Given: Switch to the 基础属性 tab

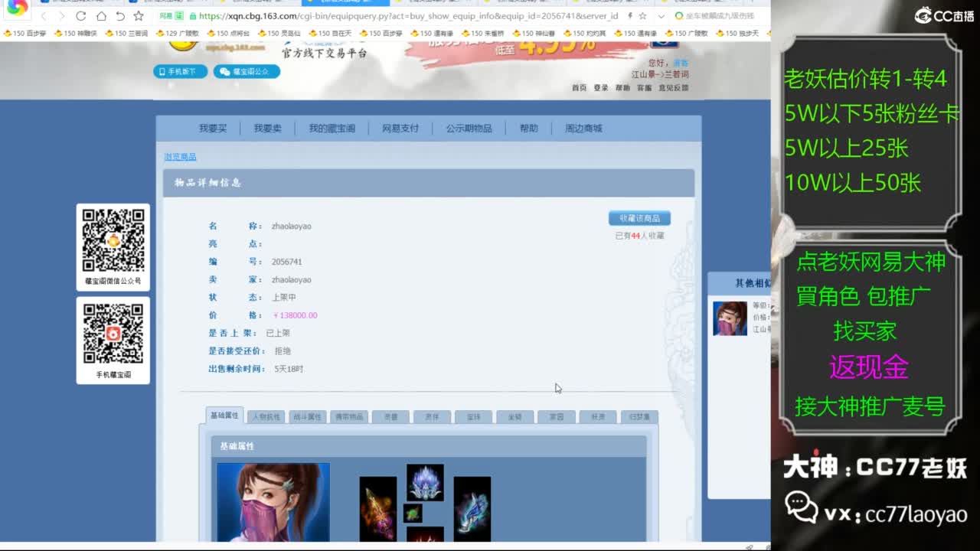Looking at the screenshot, I should (x=224, y=416).
